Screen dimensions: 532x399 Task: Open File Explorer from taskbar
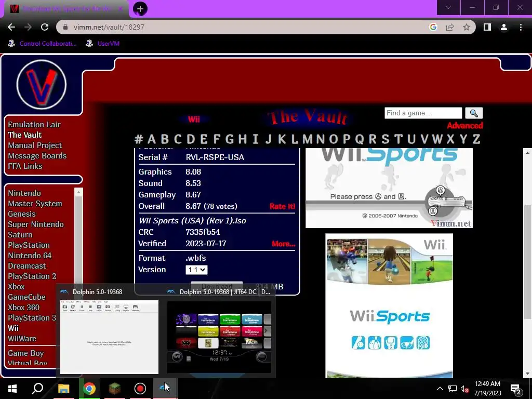click(63, 389)
